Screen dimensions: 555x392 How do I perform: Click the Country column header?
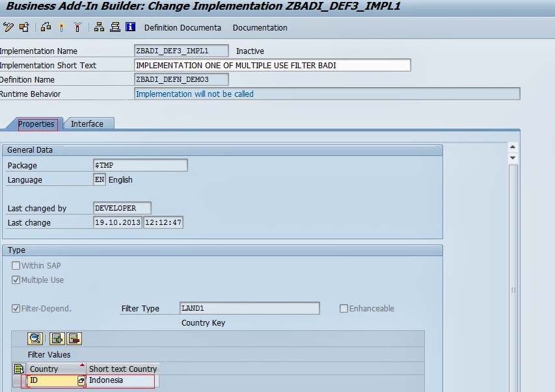pos(56,369)
